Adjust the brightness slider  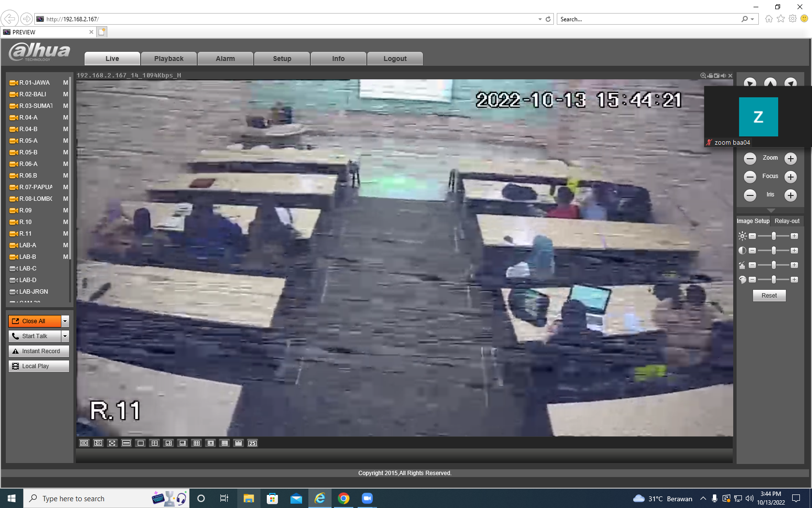pyautogui.click(x=773, y=236)
